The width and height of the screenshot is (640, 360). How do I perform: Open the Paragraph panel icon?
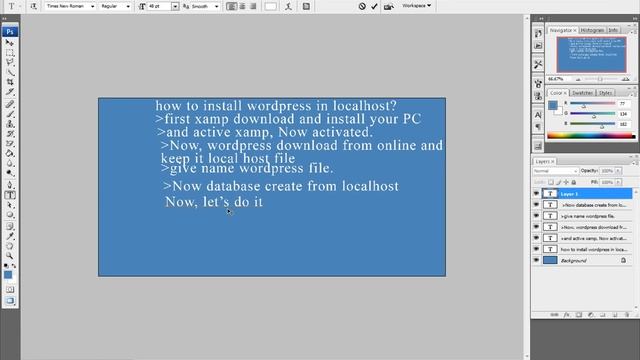(538, 127)
